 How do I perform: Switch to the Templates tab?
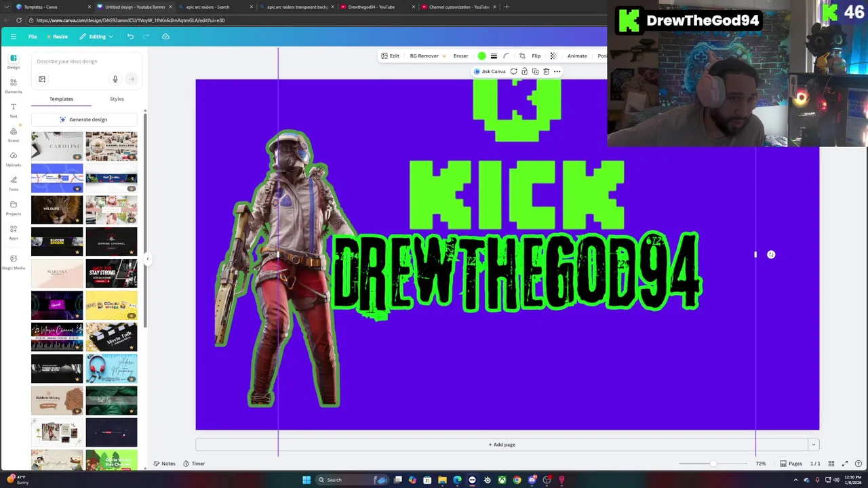click(x=61, y=99)
